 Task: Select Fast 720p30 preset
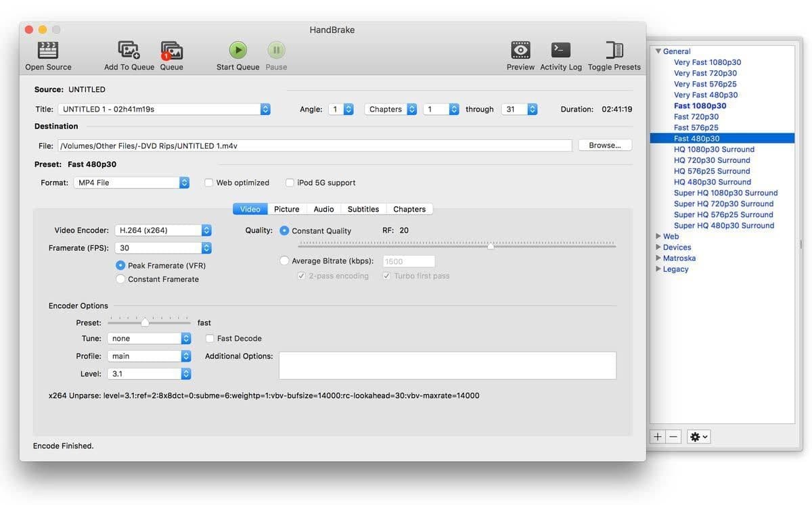[696, 116]
